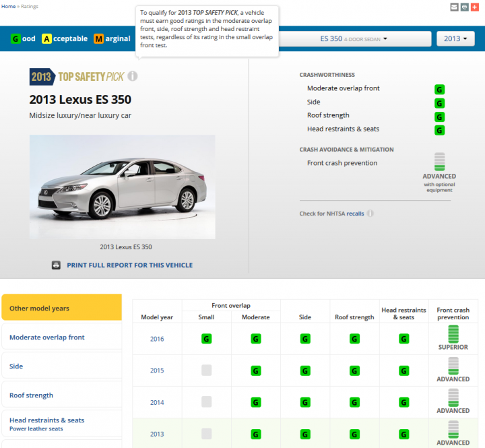Click the Good legend G icon
The width and height of the screenshot is (485, 448).
click(x=15, y=38)
